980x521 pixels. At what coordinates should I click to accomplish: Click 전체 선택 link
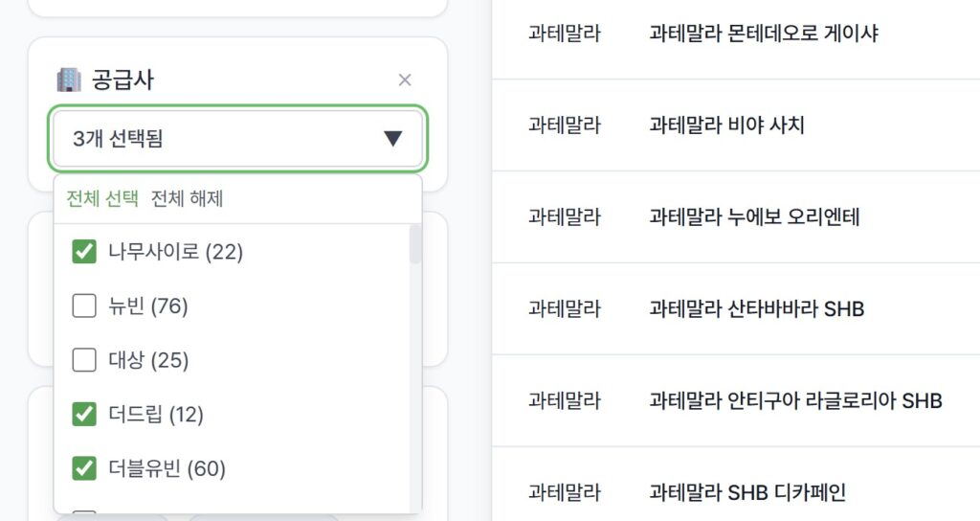pyautogui.click(x=102, y=199)
